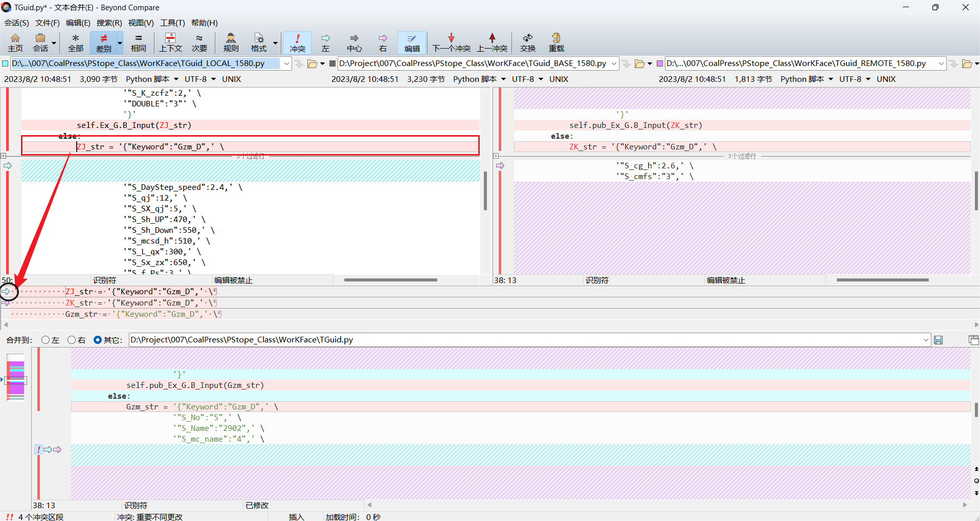Select 右 merge-to radio button
Viewport: 980px width, 521px height.
click(72, 340)
